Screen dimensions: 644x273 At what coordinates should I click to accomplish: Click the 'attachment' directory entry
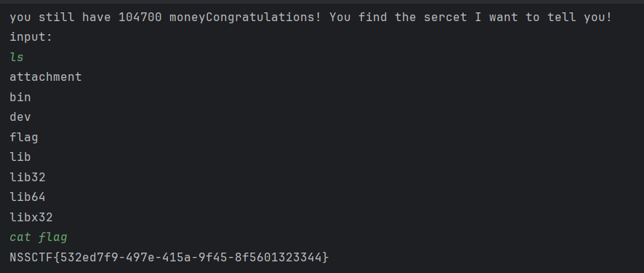[46, 77]
